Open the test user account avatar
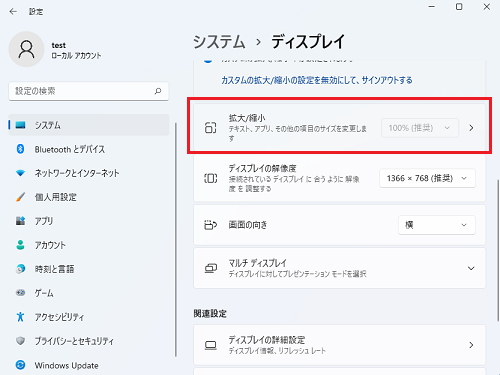This screenshot has height=375, width=500. [x=26, y=49]
